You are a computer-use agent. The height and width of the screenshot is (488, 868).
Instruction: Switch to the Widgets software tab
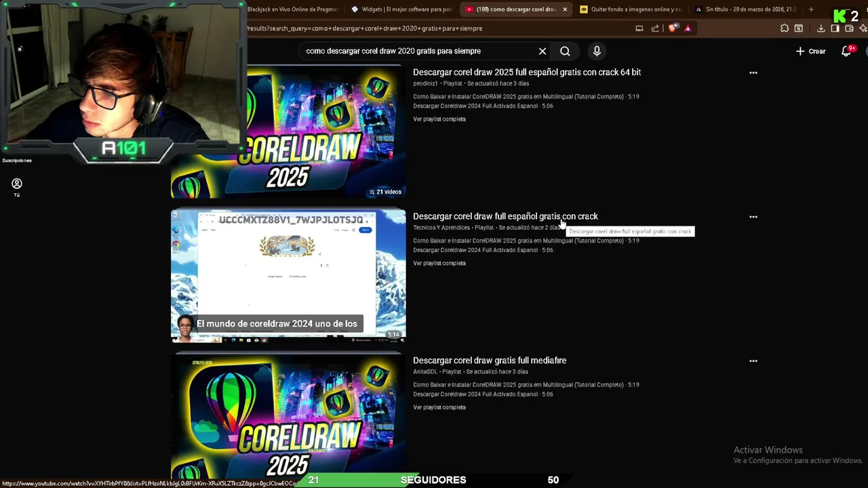[402, 9]
